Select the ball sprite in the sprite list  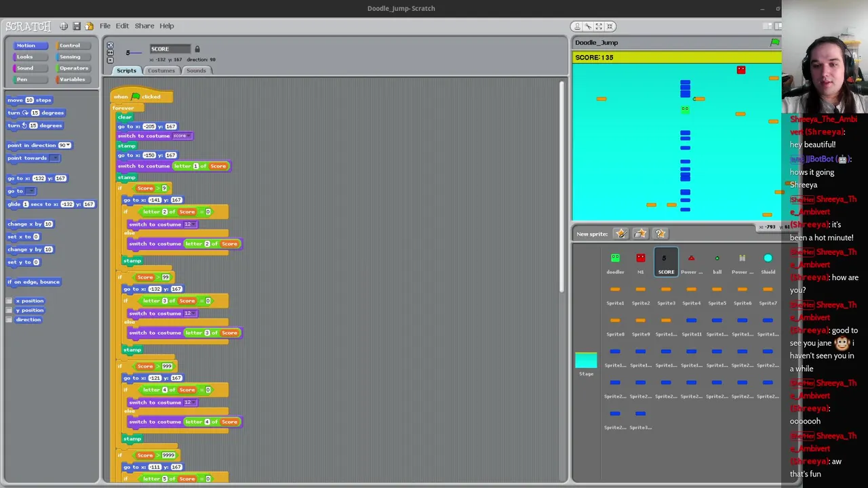(x=717, y=262)
